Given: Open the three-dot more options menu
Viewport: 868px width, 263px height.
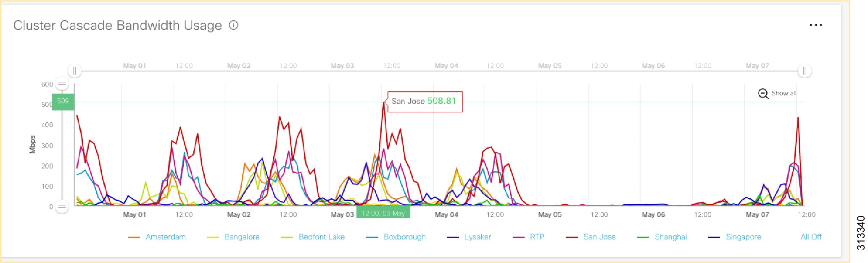Looking at the screenshot, I should [815, 25].
